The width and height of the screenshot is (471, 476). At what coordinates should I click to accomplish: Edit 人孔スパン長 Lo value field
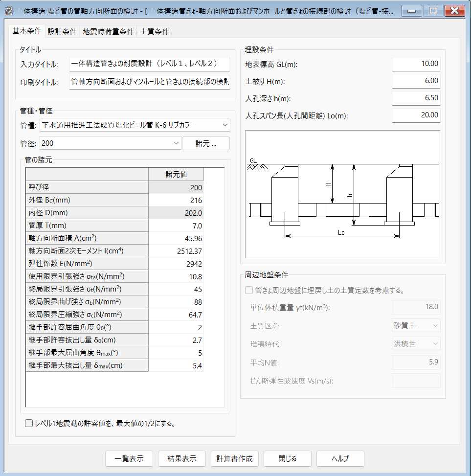click(416, 115)
